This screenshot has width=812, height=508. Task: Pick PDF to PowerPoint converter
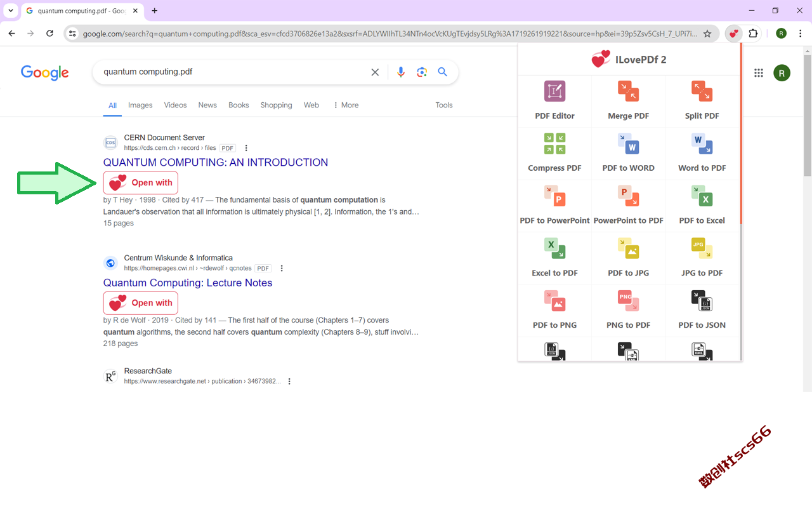(x=554, y=206)
